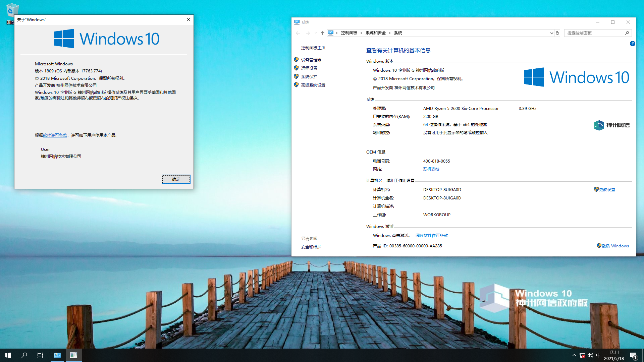Refresh the System window address bar
Screen dimensions: 644x362
557,33
